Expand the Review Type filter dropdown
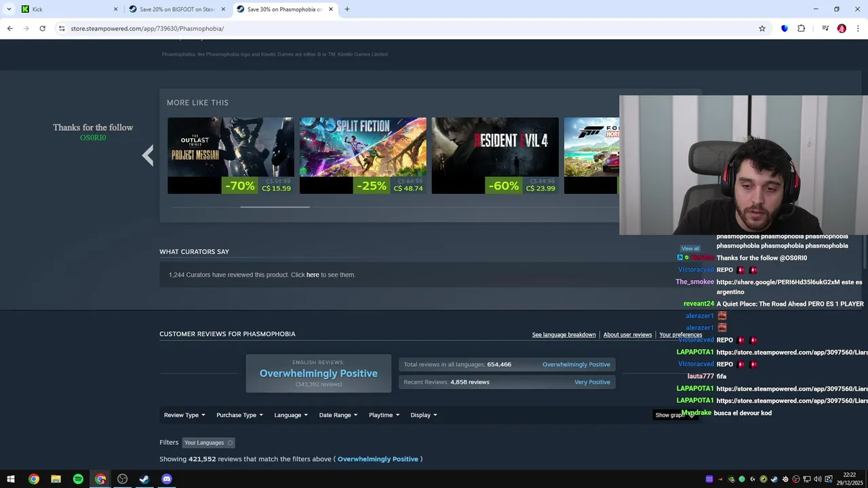 (184, 415)
